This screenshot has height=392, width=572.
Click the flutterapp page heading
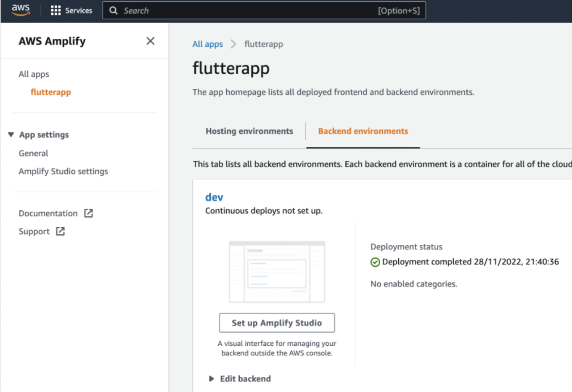click(x=231, y=68)
